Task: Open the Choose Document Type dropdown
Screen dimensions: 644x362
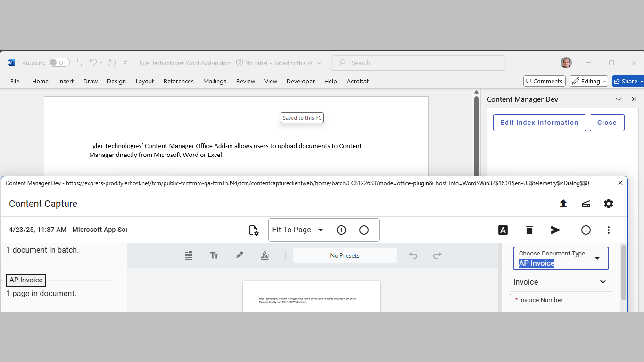Action: (x=561, y=258)
